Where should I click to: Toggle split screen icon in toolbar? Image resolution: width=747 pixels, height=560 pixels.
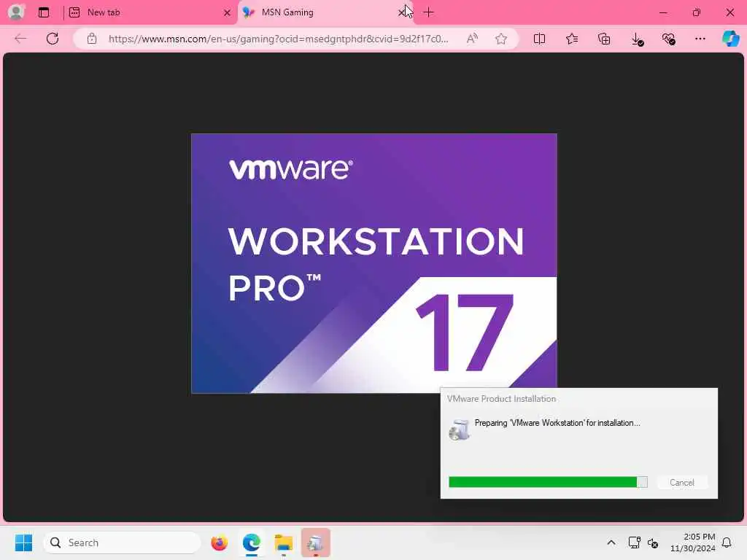click(x=539, y=39)
